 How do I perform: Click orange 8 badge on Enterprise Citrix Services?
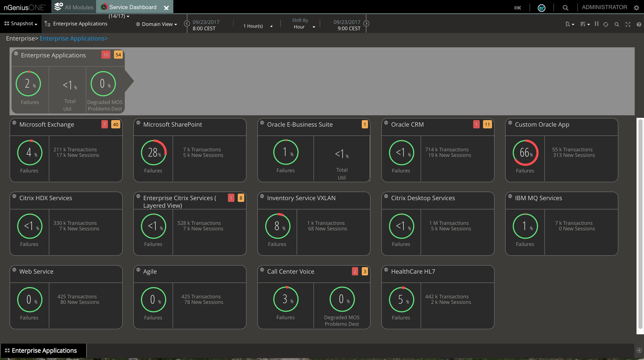coord(241,198)
